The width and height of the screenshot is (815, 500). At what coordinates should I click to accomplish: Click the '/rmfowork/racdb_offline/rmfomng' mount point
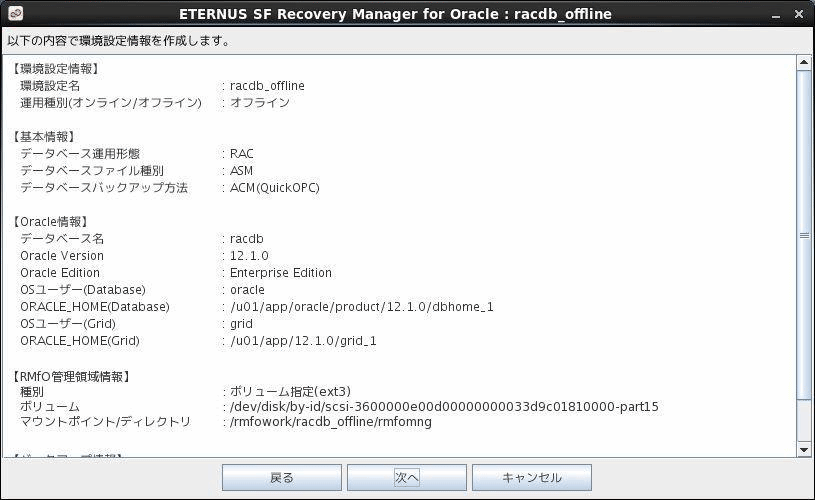click(331, 422)
